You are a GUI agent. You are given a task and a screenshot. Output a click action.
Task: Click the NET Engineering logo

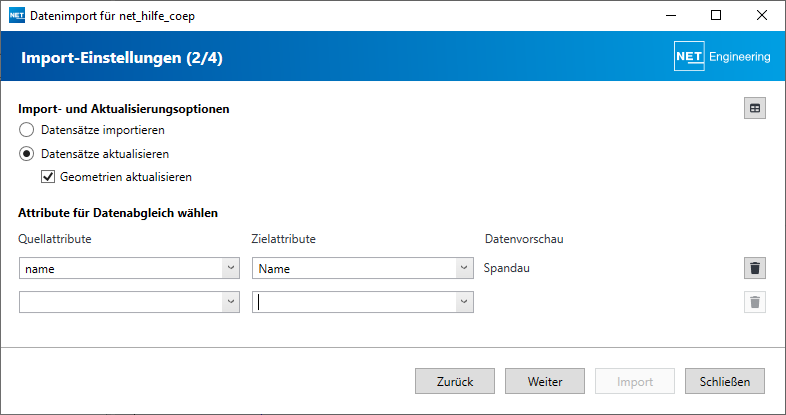[x=722, y=56]
